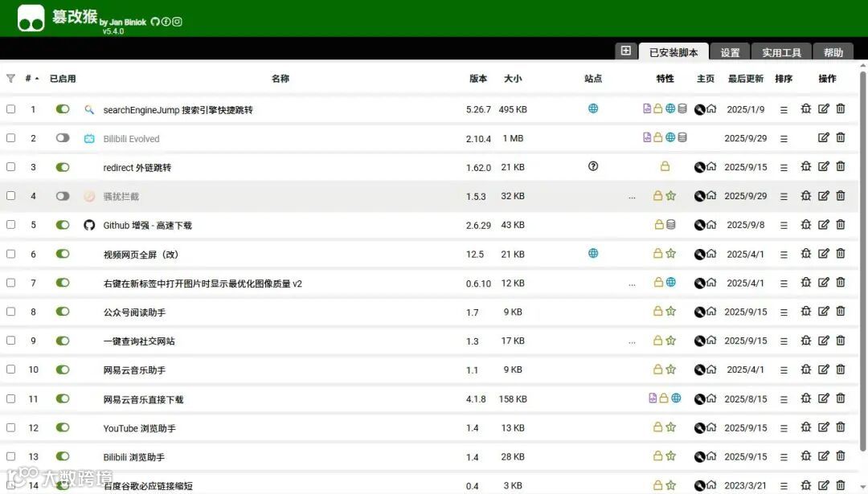Open the new script tab plus icon
This screenshot has width=868, height=494.
point(625,51)
